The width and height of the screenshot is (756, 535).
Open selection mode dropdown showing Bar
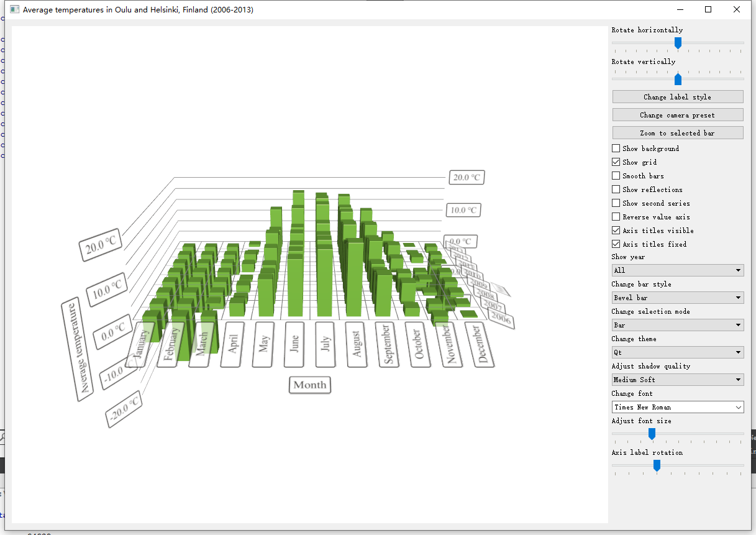(678, 325)
